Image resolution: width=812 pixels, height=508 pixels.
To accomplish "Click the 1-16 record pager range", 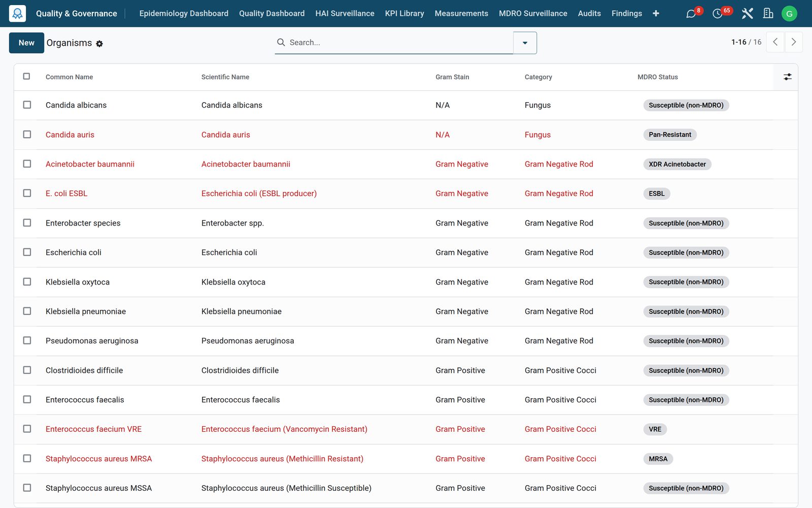I will point(738,42).
